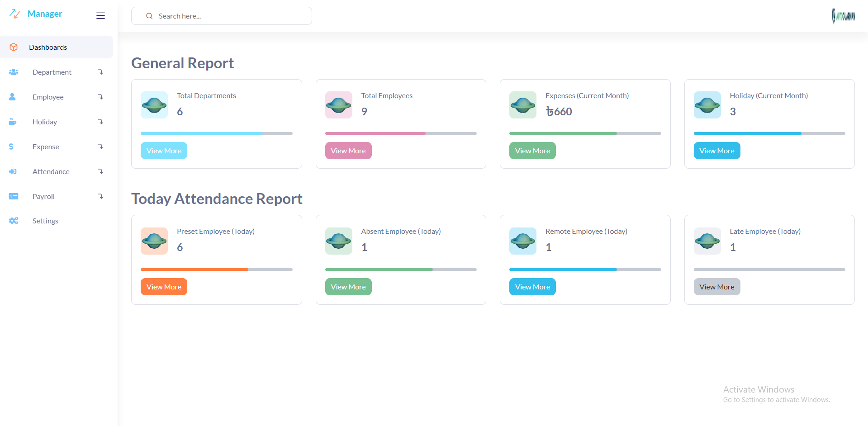Click View More under Total Departments
Image resolution: width=868 pixels, height=426 pixels.
coord(164,151)
